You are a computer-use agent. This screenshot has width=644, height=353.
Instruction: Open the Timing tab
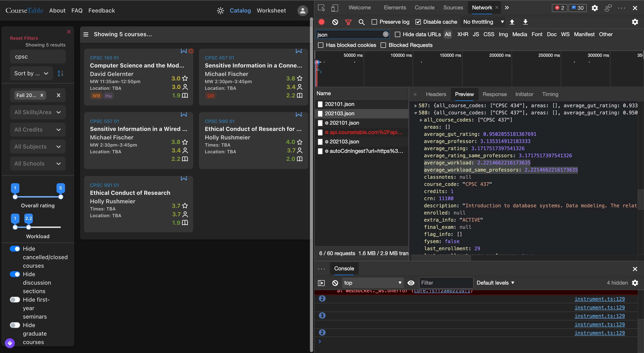(550, 95)
